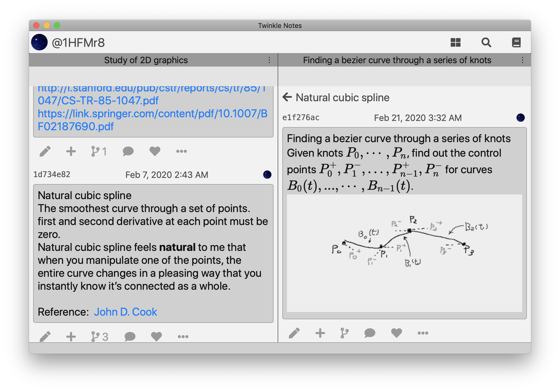This screenshot has width=560, height=392.
Task: Click the hand-drawn bezier curve sketch
Action: [404, 253]
